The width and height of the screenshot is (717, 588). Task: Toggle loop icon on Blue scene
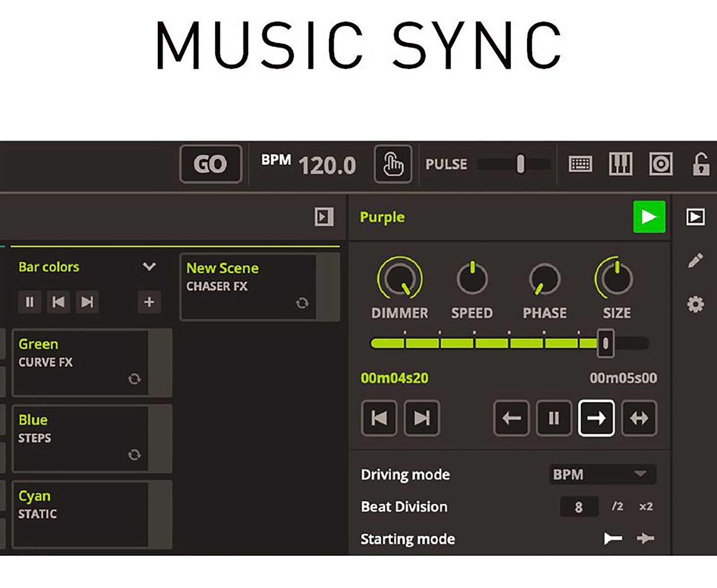click(x=134, y=455)
